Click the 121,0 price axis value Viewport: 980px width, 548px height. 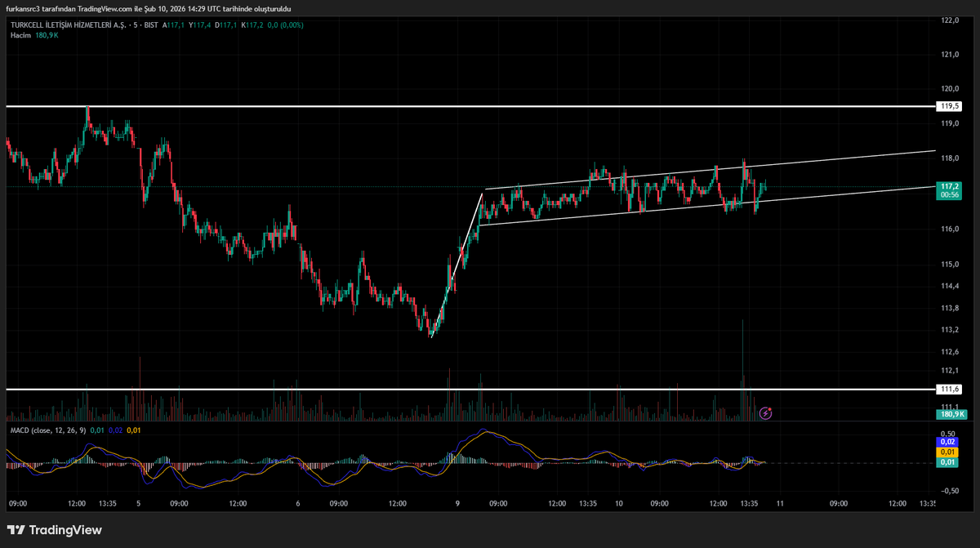click(949, 55)
